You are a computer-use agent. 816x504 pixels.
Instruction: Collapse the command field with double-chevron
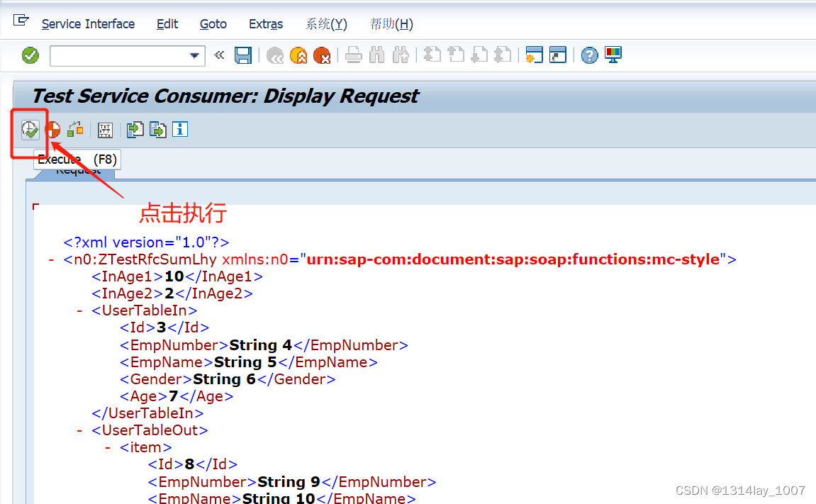point(219,55)
